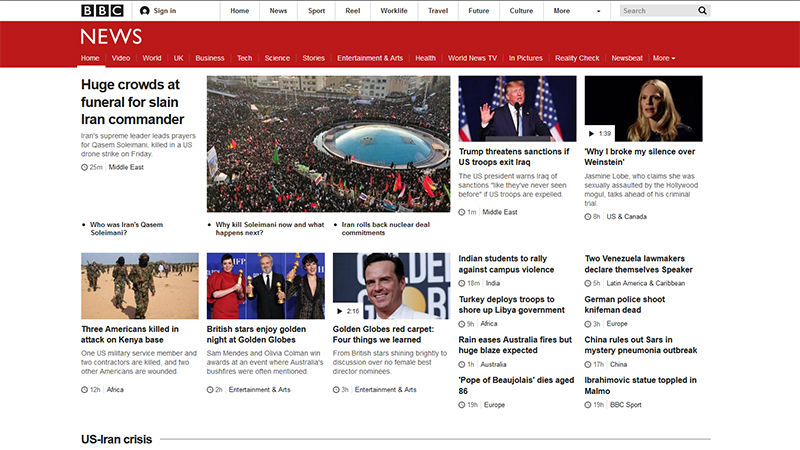Open the Future section
This screenshot has width=800, height=450.
click(x=479, y=11)
